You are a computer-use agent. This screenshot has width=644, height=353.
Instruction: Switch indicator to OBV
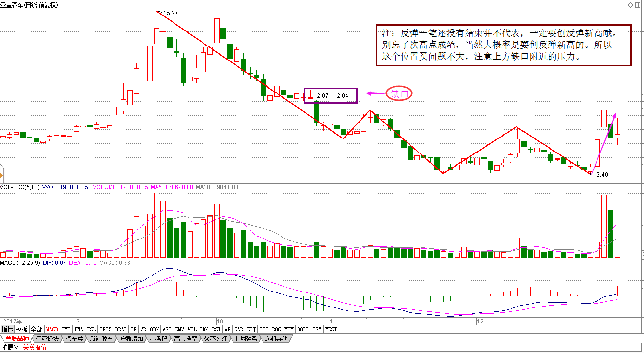click(155, 329)
